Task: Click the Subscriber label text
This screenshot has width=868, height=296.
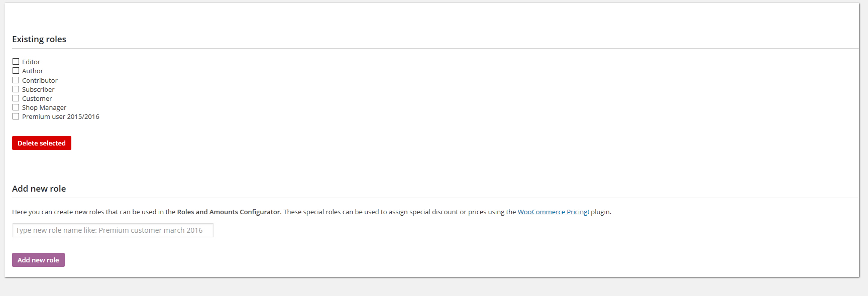Action: 38,90
